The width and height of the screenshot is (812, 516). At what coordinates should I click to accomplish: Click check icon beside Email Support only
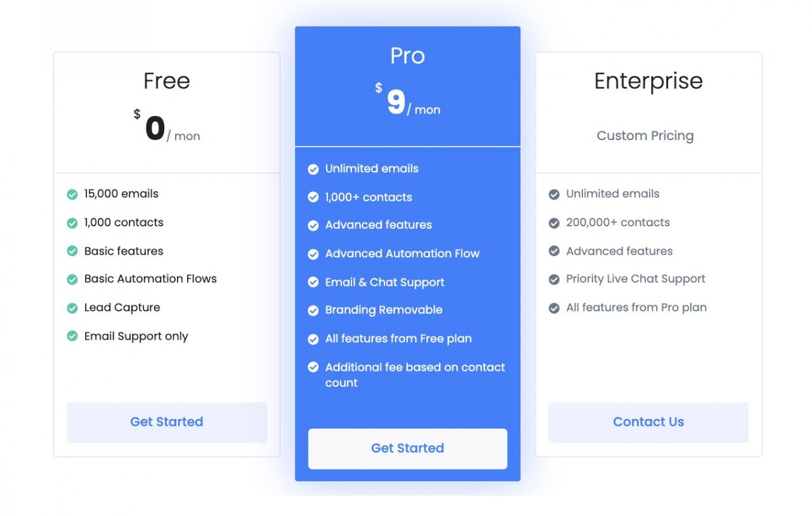72,337
